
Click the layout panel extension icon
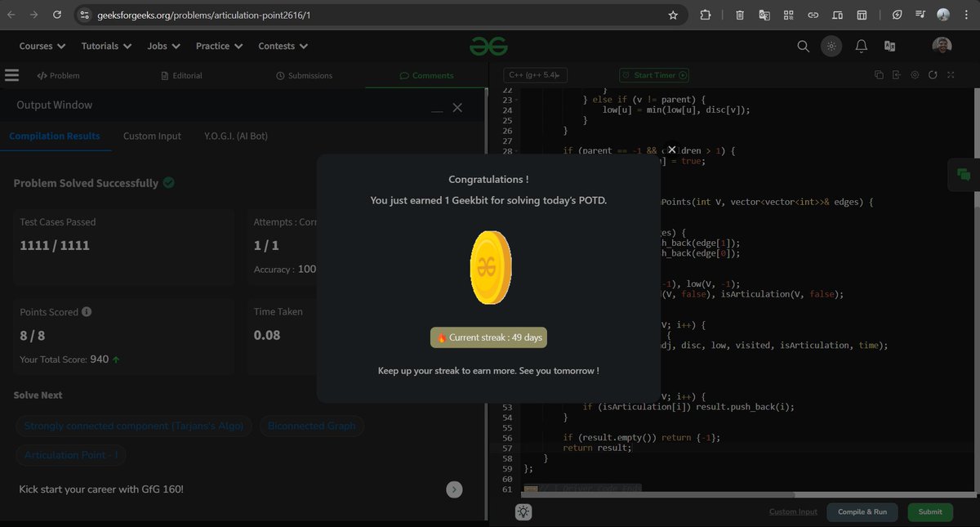[862, 15]
